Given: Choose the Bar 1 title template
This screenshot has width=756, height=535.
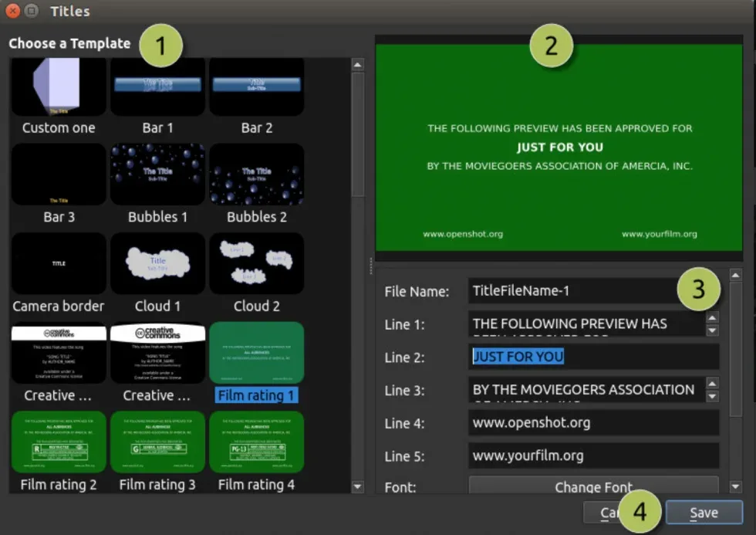Looking at the screenshot, I should pos(157,86).
